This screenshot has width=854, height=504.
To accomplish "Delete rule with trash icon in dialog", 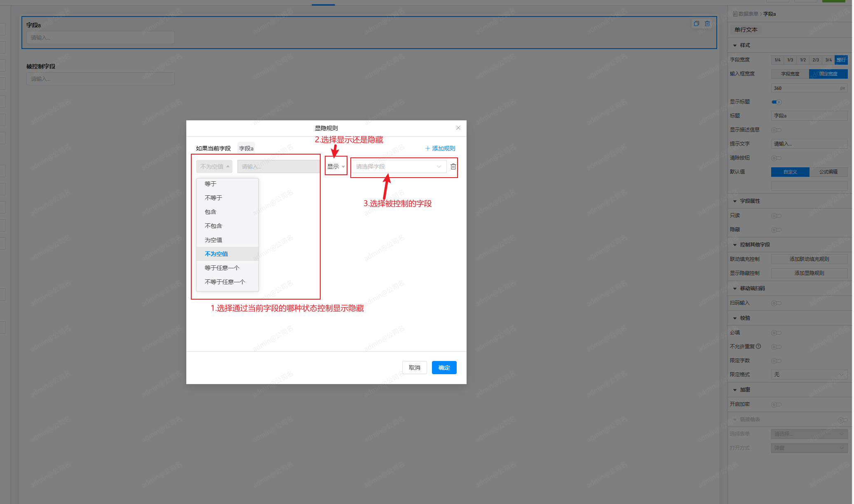I will [453, 166].
